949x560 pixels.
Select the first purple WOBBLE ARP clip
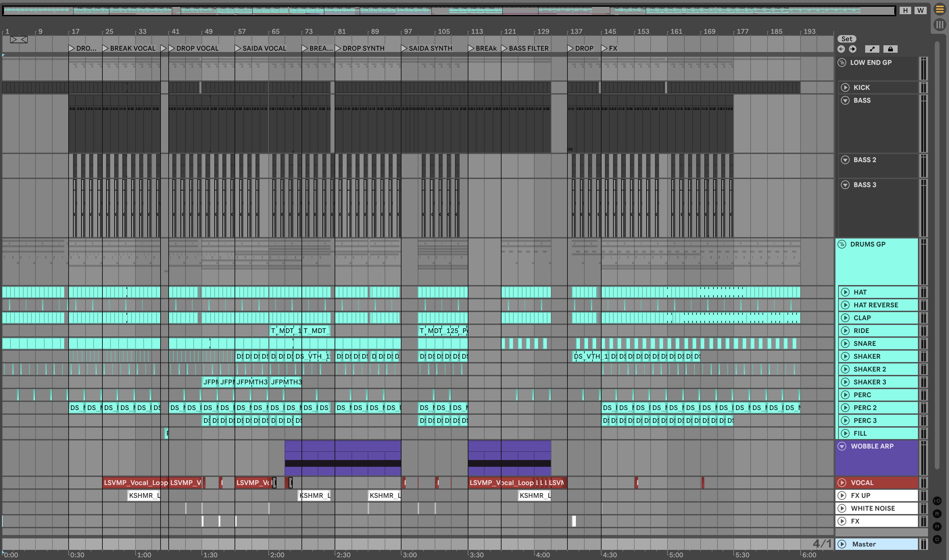pyautogui.click(x=343, y=458)
